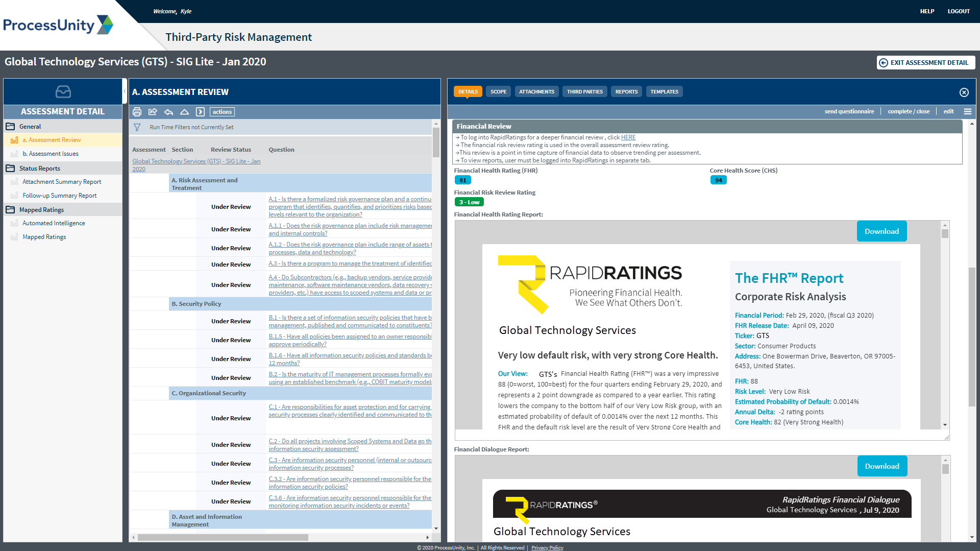Viewport: 980px width, 551px height.
Task: Click the up triangle icon in review toolbar
Action: coord(184,112)
